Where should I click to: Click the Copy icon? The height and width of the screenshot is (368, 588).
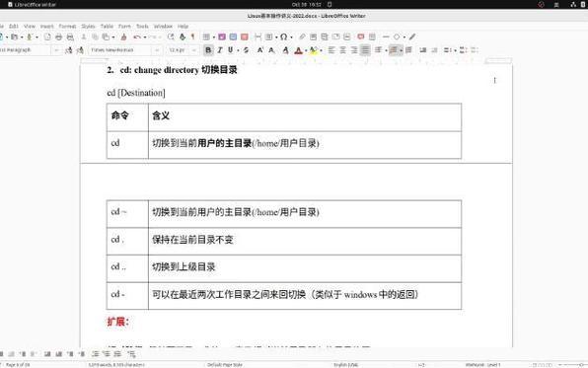coord(95,37)
